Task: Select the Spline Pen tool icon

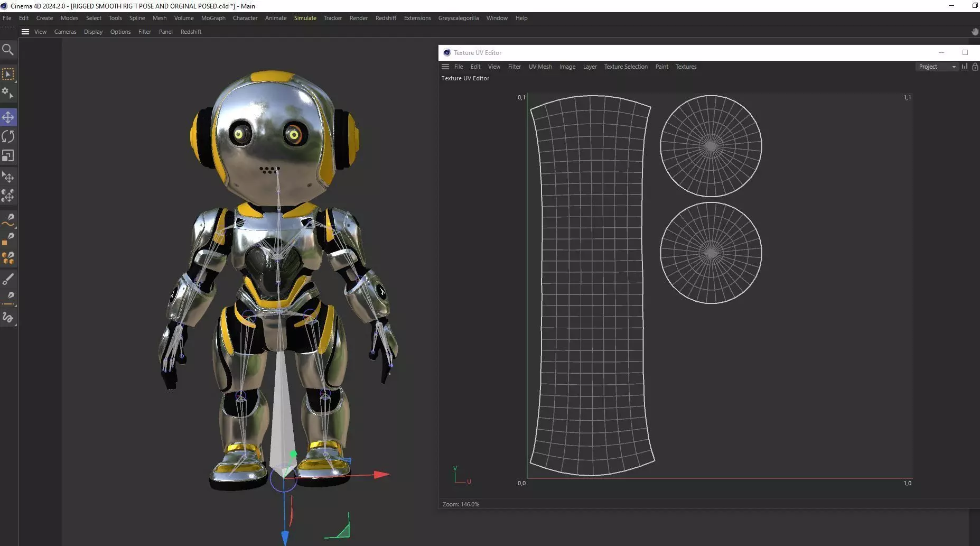Action: tap(8, 220)
